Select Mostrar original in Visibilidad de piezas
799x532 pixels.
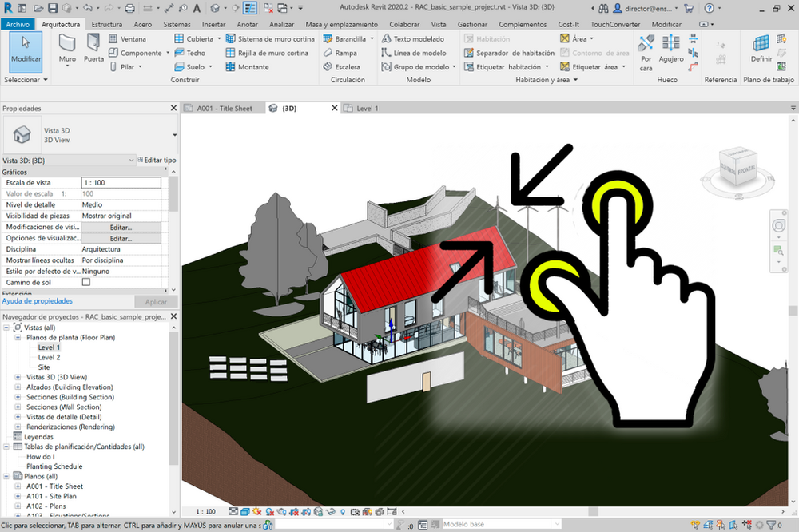(x=108, y=215)
